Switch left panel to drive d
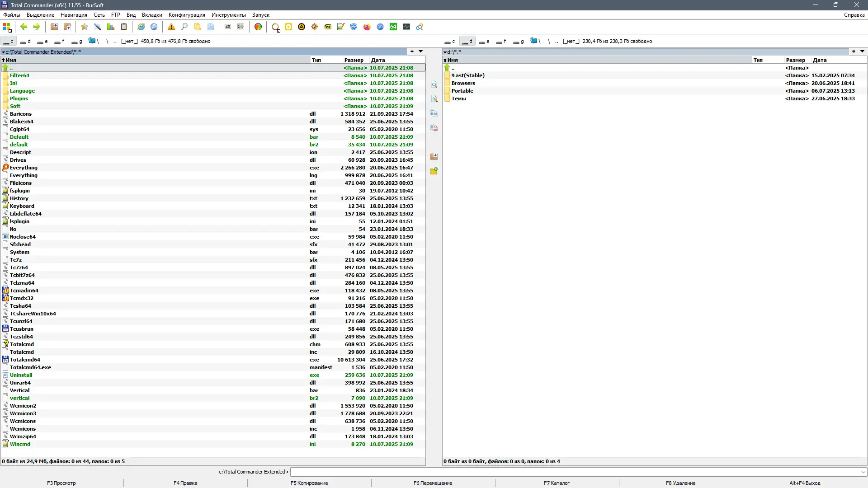The height and width of the screenshot is (488, 868). (x=25, y=41)
